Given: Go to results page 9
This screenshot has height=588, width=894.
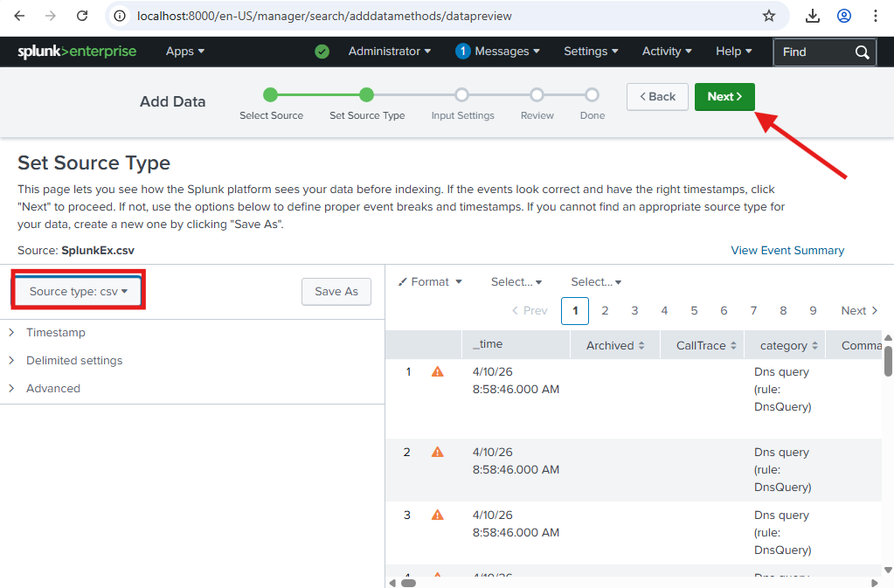Looking at the screenshot, I should tap(813, 311).
